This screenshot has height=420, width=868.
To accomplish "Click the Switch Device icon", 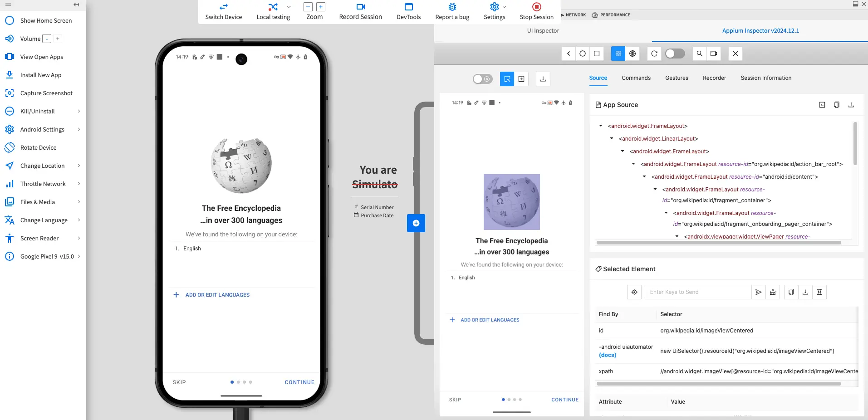I will (x=224, y=7).
